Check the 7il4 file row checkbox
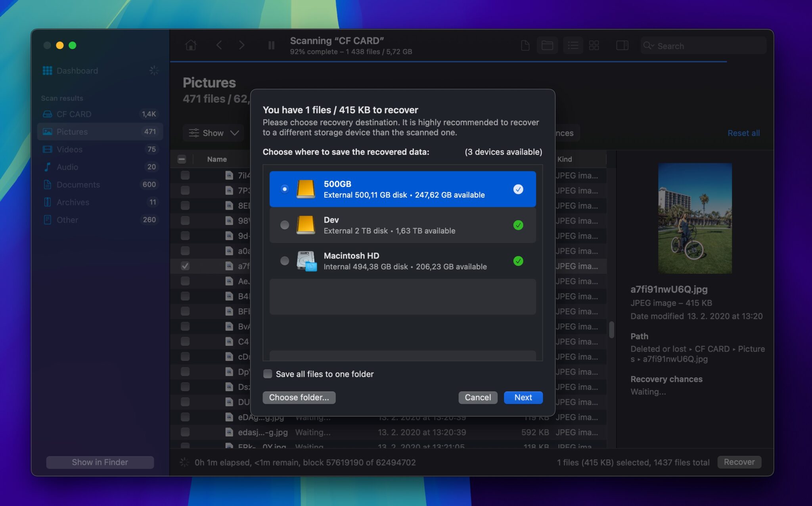The width and height of the screenshot is (812, 506). tap(185, 175)
